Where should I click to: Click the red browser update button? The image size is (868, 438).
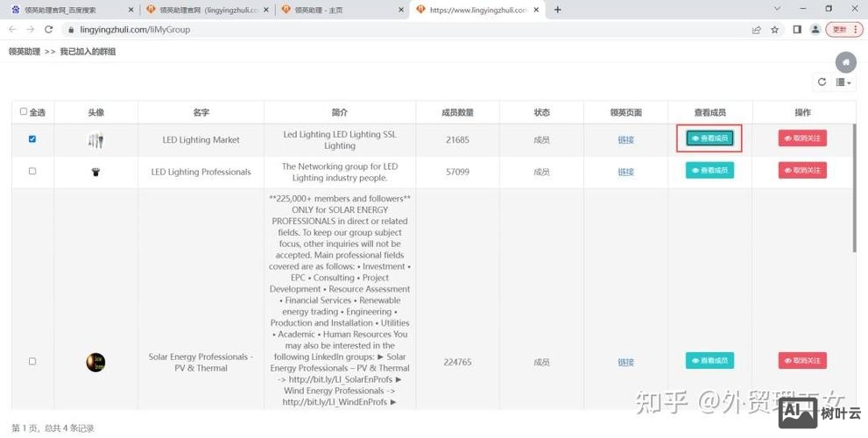843,30
